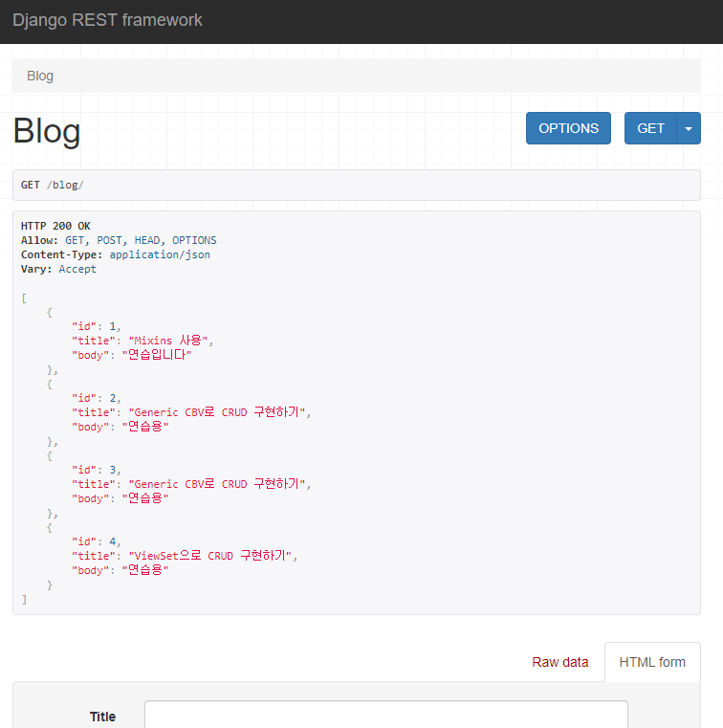Viewport: 723px width, 728px height.
Task: Focus the Title input field
Action: 386,715
